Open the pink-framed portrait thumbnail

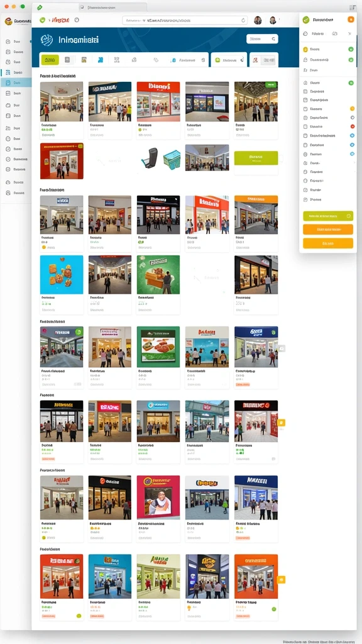158,497
